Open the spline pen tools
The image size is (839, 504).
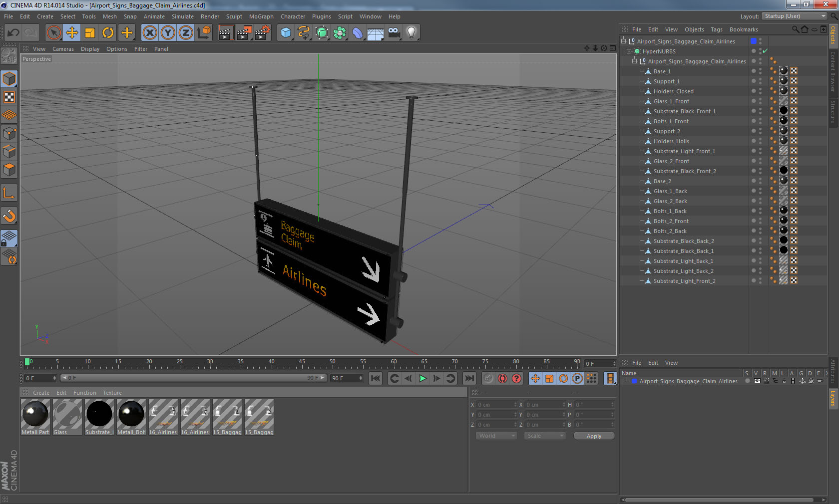pyautogui.click(x=304, y=33)
